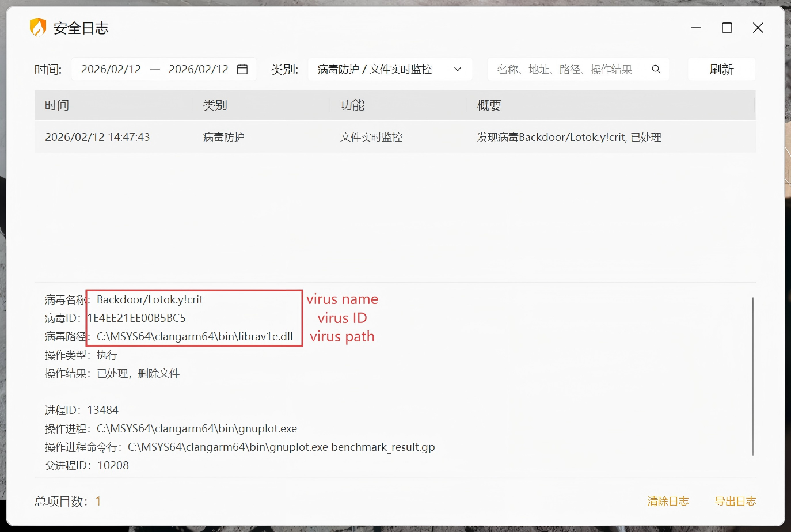This screenshot has width=791, height=532.
Task: Focus the 名称、地址、路径 search box
Action: [567, 69]
